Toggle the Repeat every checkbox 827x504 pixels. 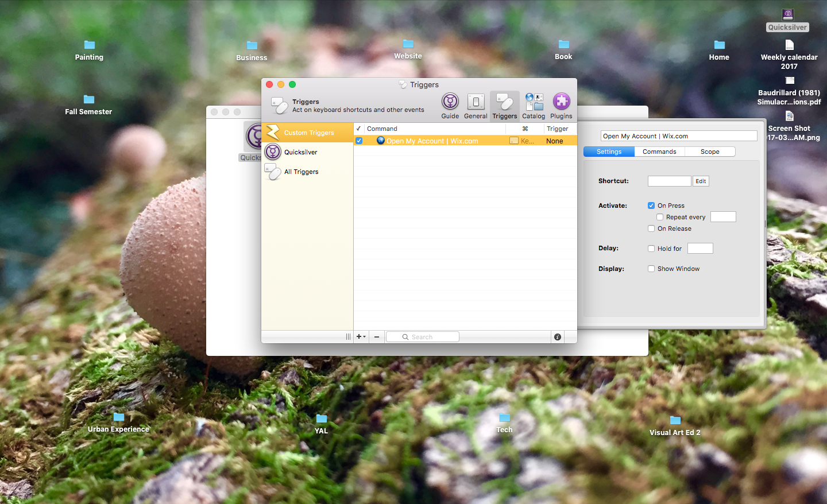(660, 217)
